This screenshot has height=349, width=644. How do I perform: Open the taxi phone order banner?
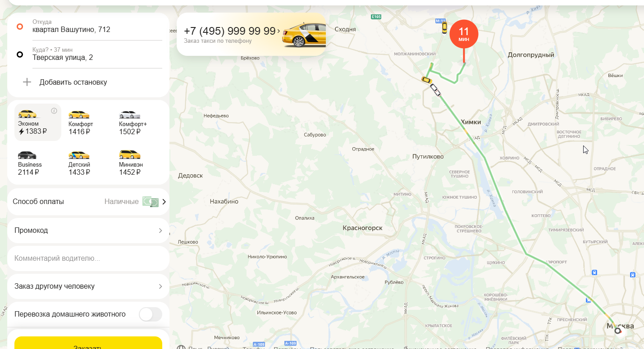(251, 34)
